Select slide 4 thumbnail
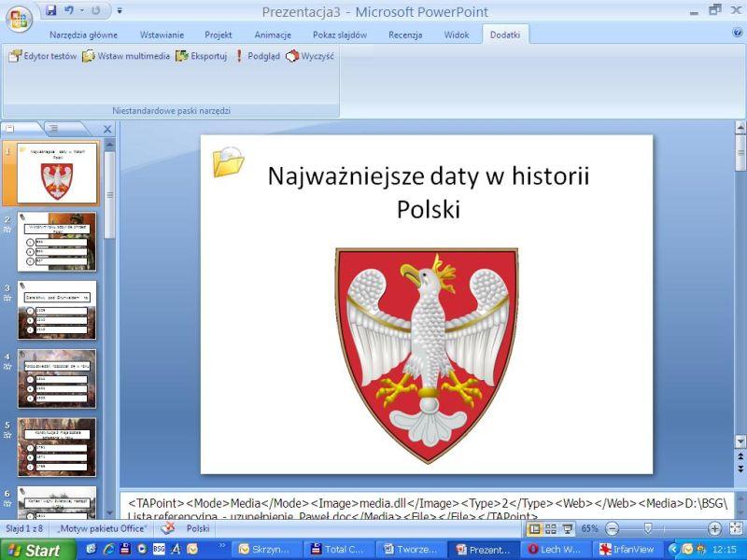 click(57, 379)
